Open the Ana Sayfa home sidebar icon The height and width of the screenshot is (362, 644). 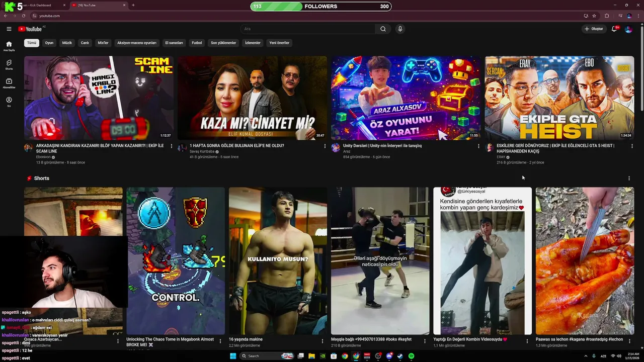[x=9, y=46]
